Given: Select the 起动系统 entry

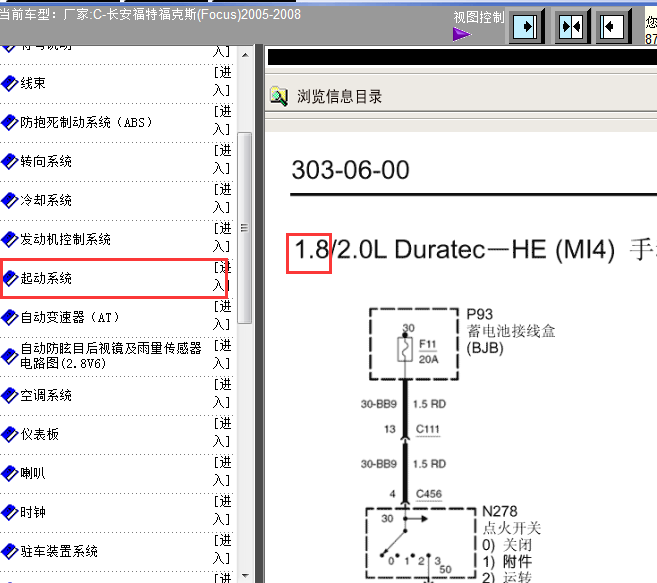Looking at the screenshot, I should click(x=46, y=278).
